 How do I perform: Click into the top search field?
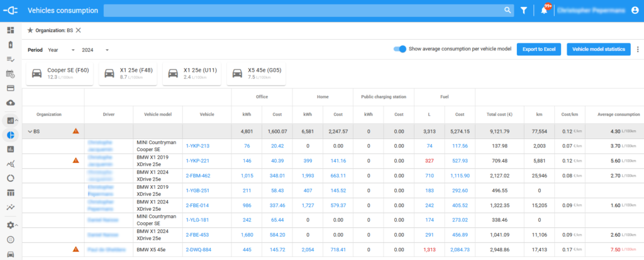(302, 11)
